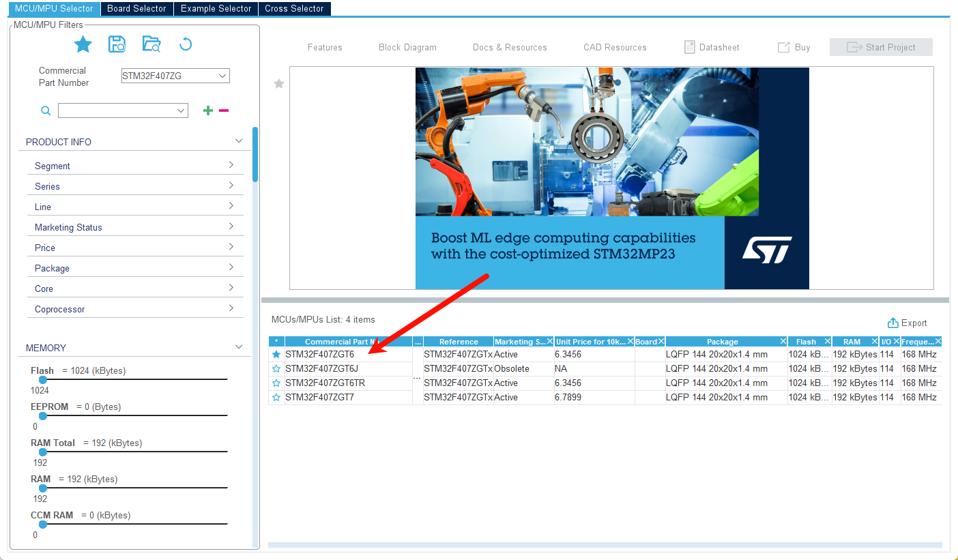Switch to MCU/MPU Selector tab

54,8
